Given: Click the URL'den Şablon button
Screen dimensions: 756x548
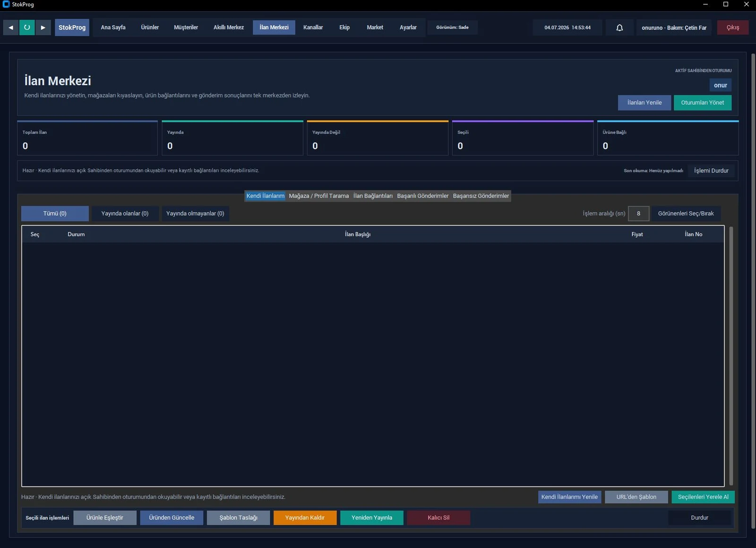Looking at the screenshot, I should point(636,497).
